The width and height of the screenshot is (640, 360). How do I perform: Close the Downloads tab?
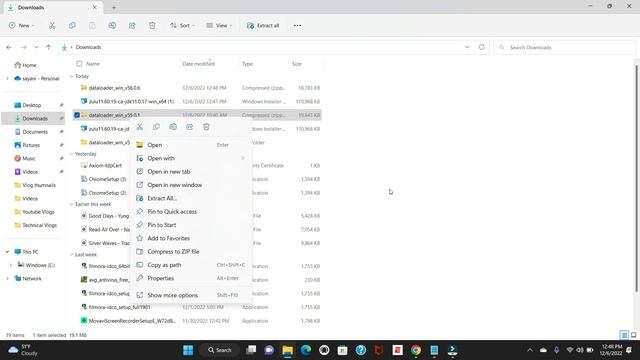(95, 7)
